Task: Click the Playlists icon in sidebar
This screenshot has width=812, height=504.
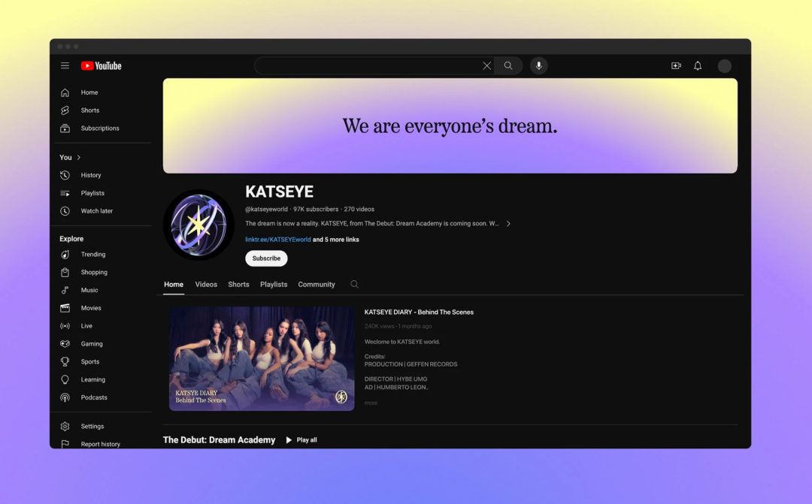Action: click(65, 193)
